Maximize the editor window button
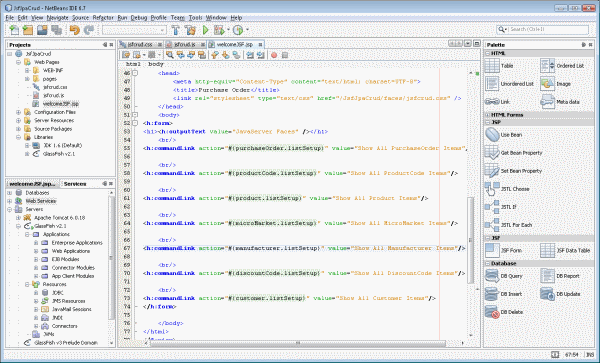 477,44
